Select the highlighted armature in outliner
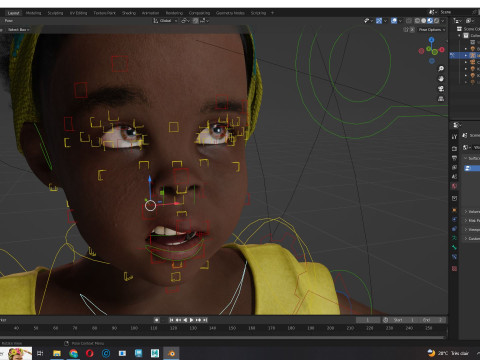This screenshot has height=360, width=480. coord(465,55)
